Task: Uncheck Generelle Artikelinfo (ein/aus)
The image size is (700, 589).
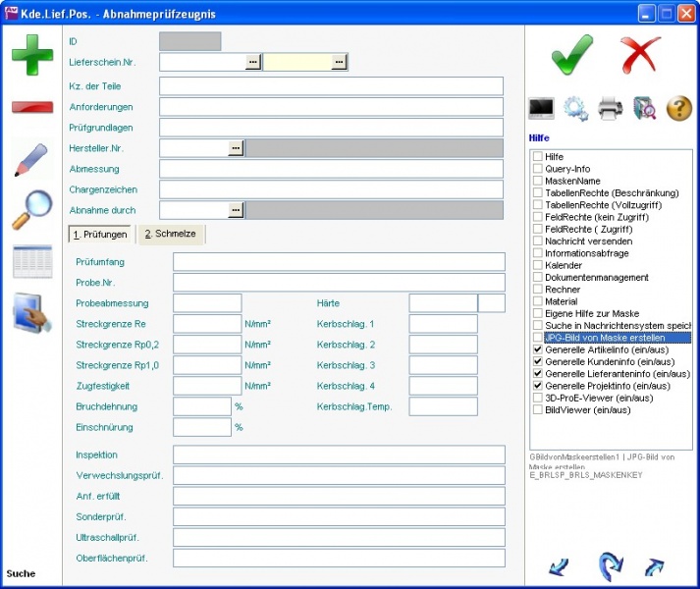Action: 537,349
